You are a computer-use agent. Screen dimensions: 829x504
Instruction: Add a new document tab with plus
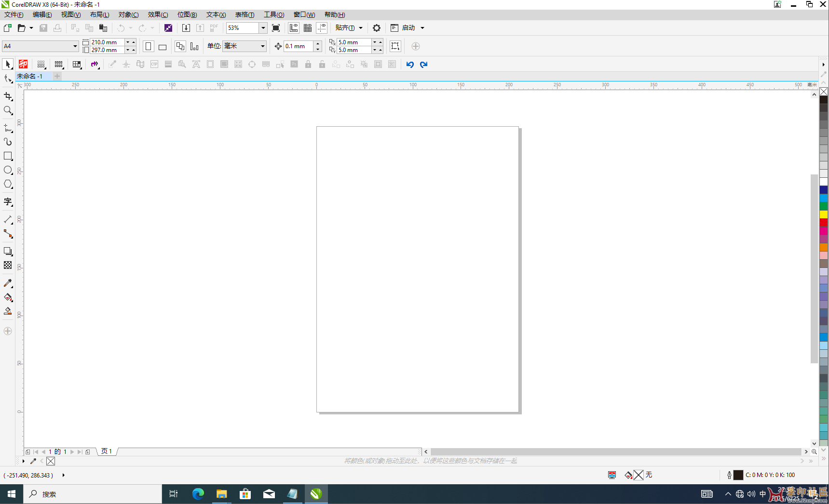point(57,76)
